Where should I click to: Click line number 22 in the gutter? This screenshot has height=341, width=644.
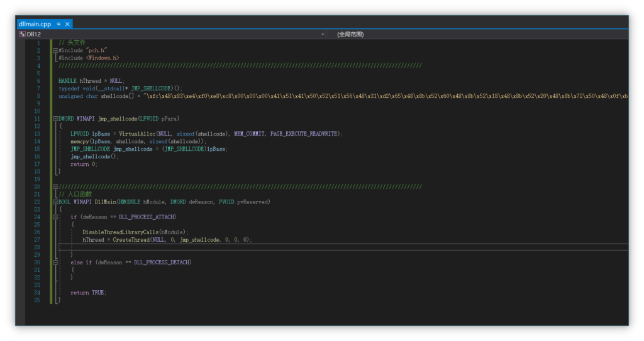pyautogui.click(x=37, y=202)
